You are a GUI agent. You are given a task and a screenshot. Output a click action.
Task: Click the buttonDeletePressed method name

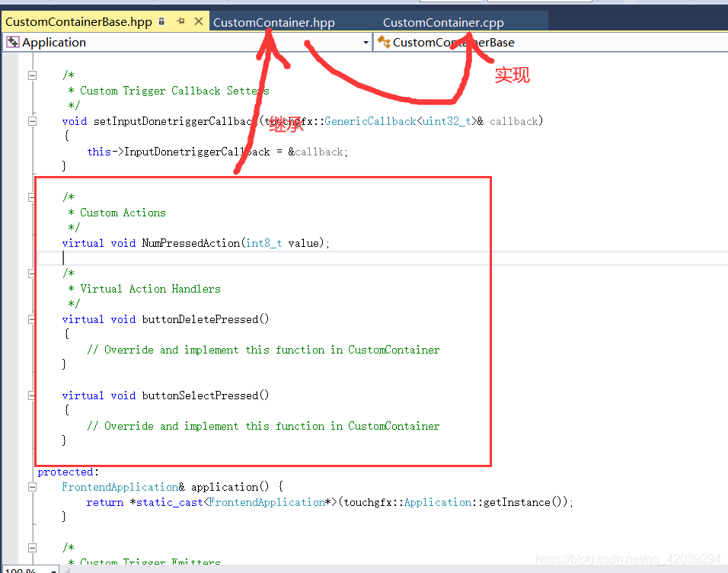[x=200, y=319]
